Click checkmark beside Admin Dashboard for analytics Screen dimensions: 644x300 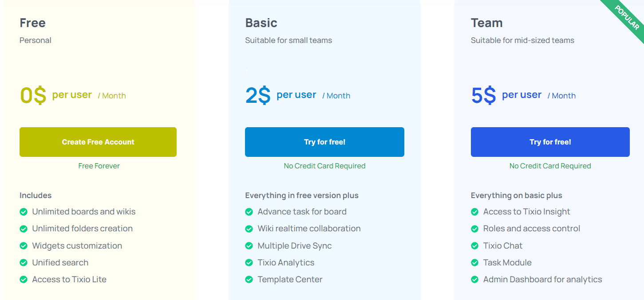[x=474, y=280]
